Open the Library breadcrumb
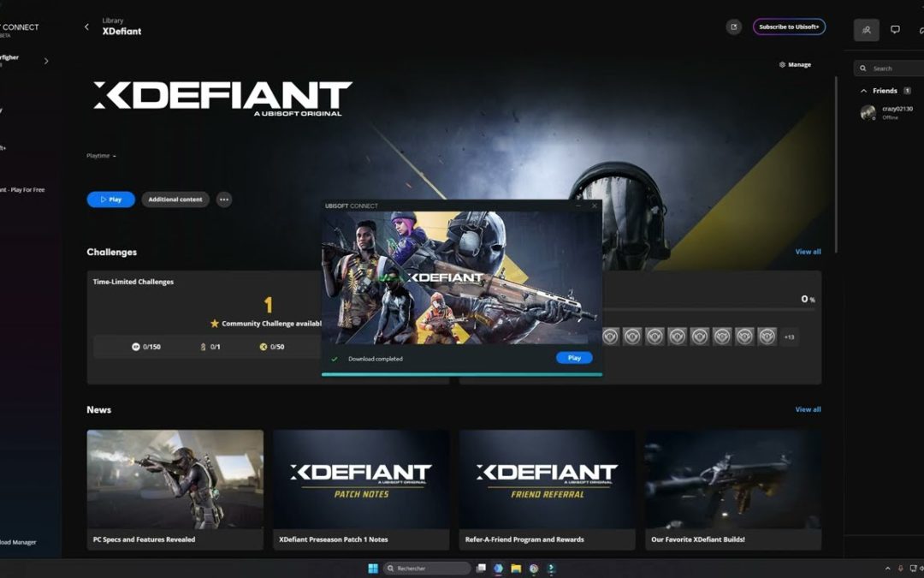 [113, 20]
